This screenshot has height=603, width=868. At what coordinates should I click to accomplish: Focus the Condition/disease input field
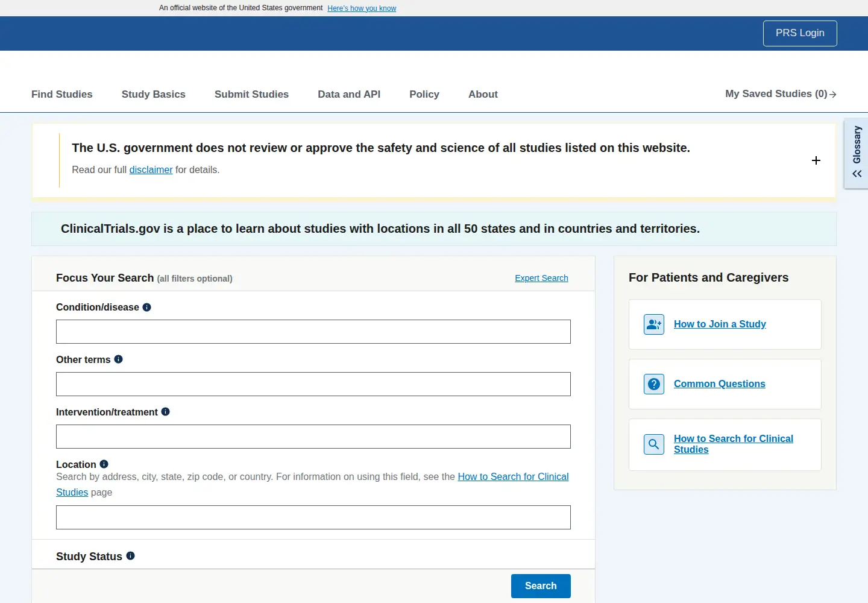coord(313,332)
